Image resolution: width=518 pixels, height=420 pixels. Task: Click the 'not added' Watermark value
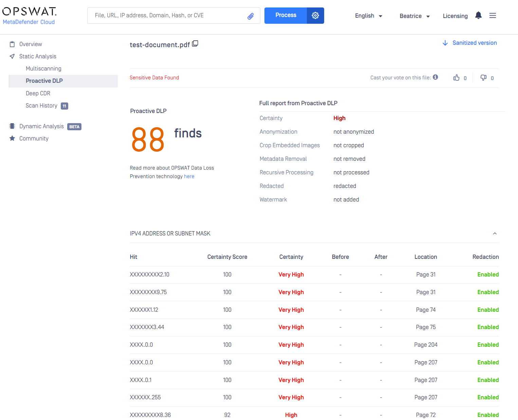click(346, 199)
